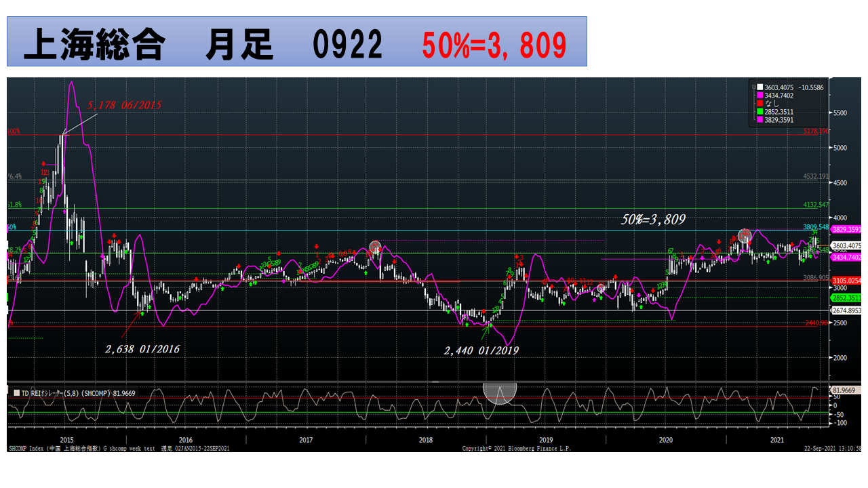Click the red 3105.0254 price axis tag
The image size is (868, 488).
click(846, 281)
